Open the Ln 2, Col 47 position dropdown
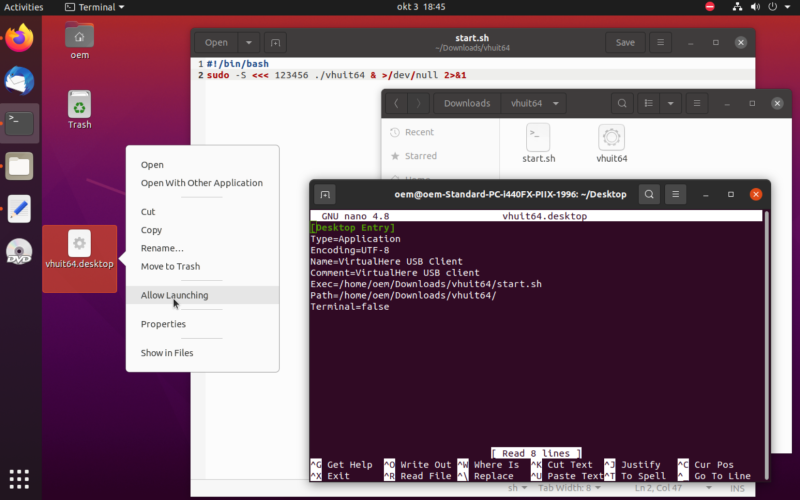 672,488
